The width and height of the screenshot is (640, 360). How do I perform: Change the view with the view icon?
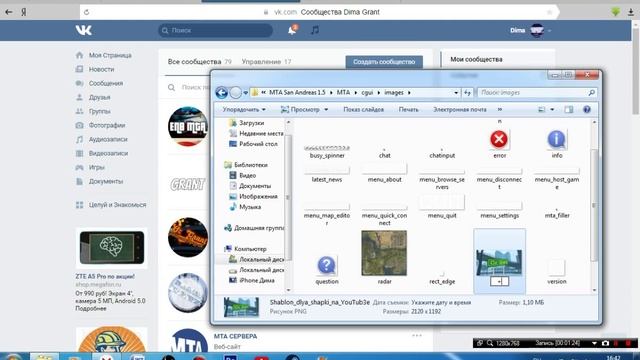pyautogui.click(x=542, y=109)
